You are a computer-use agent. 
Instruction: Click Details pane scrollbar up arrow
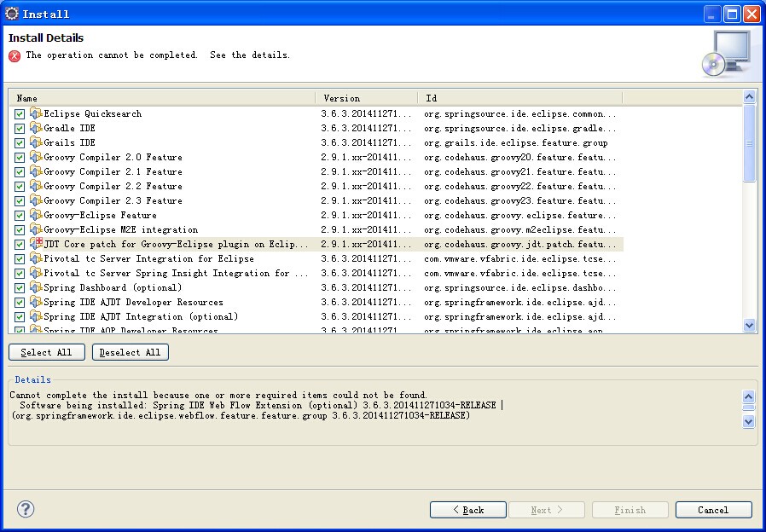748,396
